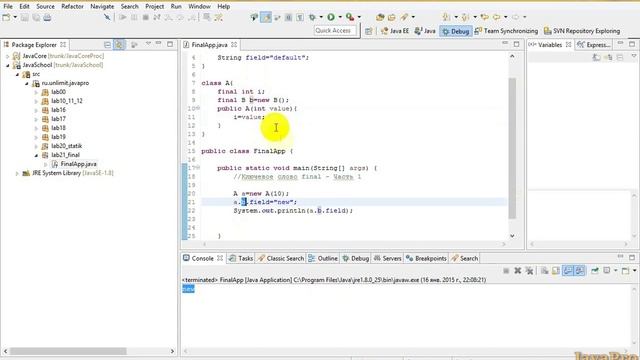Viewport: 640px width, 360px height.
Task: Open the Refactor menu
Action: [72, 7]
